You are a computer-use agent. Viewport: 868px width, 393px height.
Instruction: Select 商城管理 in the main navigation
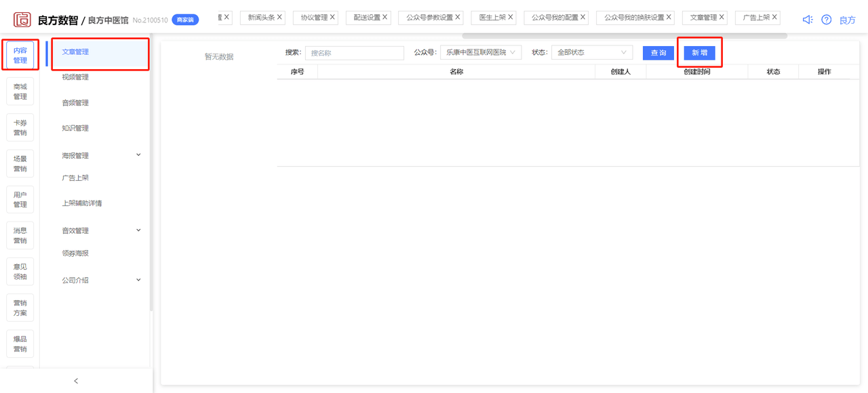tap(20, 91)
